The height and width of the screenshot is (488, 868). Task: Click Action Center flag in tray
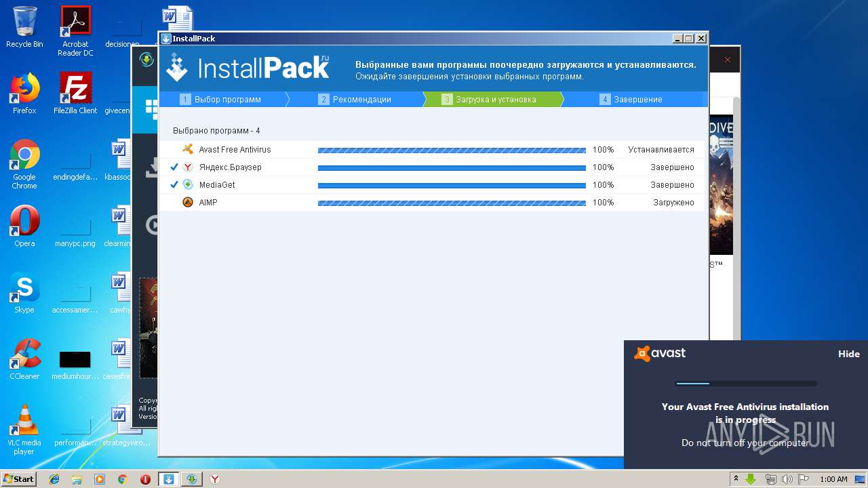803,479
